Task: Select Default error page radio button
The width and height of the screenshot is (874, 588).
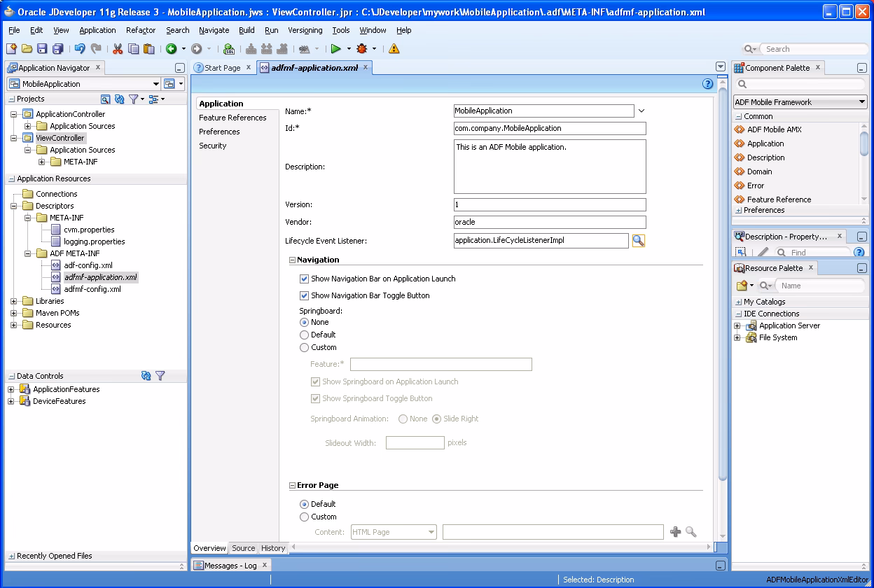Action: click(305, 504)
